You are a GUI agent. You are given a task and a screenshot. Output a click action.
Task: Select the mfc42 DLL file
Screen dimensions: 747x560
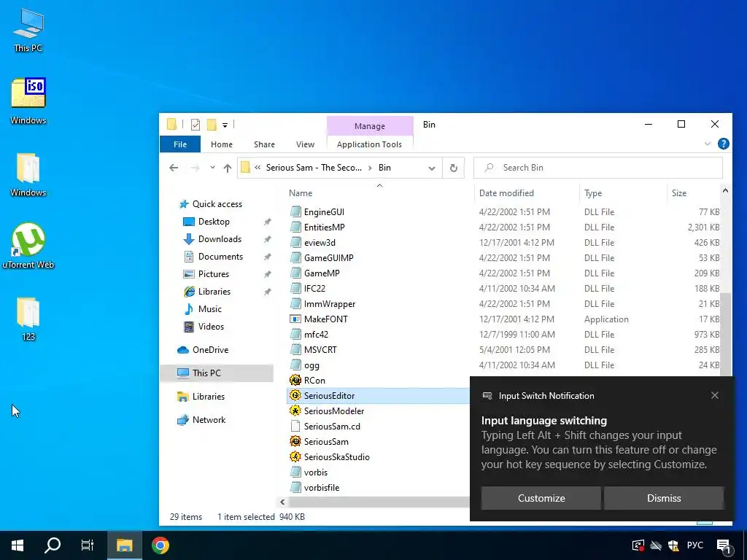coord(316,334)
